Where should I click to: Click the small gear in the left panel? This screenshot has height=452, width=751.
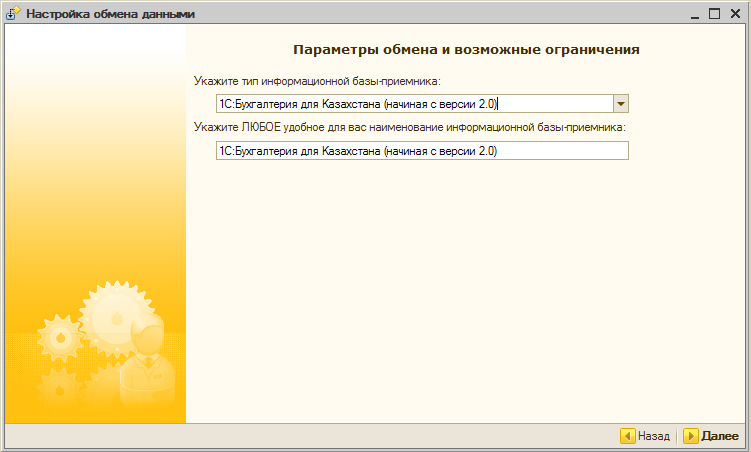click(x=57, y=338)
